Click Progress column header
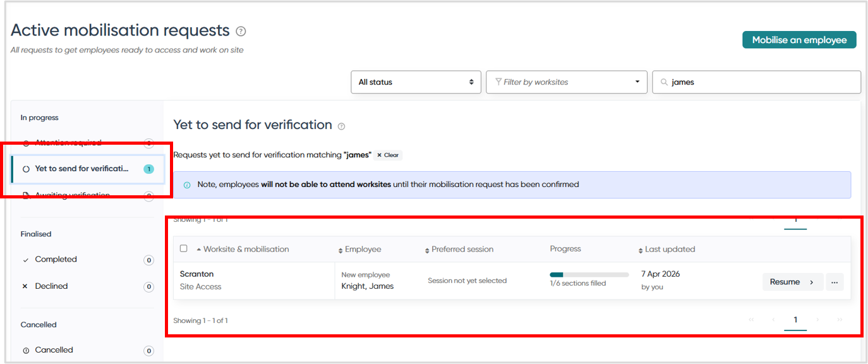868x364 pixels. click(x=565, y=249)
